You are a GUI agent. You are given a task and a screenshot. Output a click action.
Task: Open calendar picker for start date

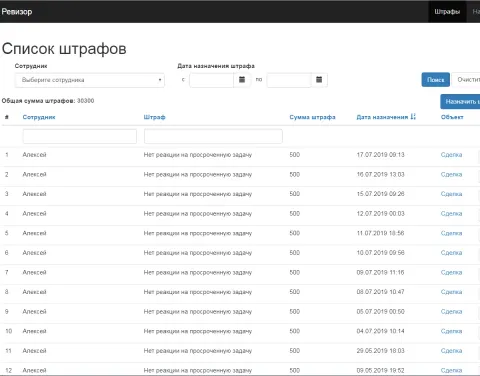pos(242,80)
